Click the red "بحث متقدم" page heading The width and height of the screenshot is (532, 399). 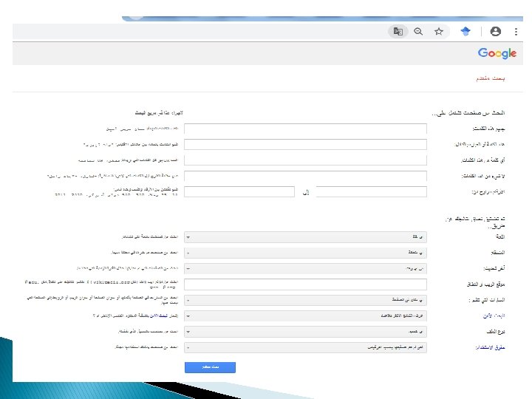point(491,79)
